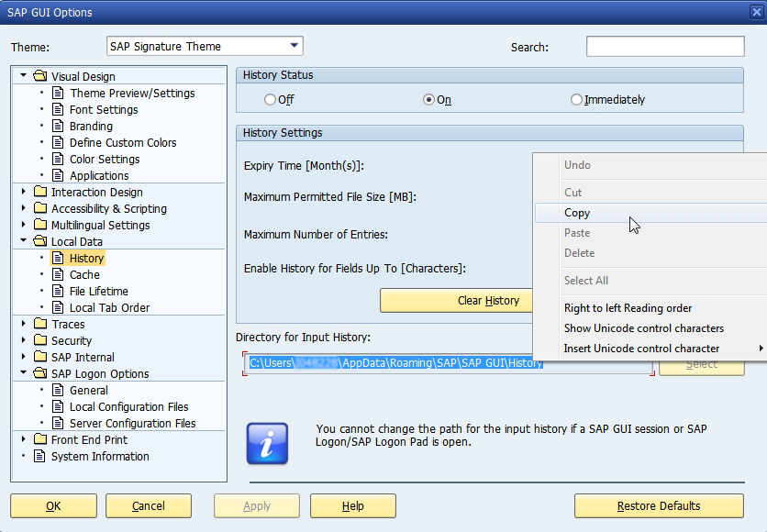This screenshot has height=532, width=767.
Task: Select the Font Settings tree label
Action: click(x=104, y=109)
